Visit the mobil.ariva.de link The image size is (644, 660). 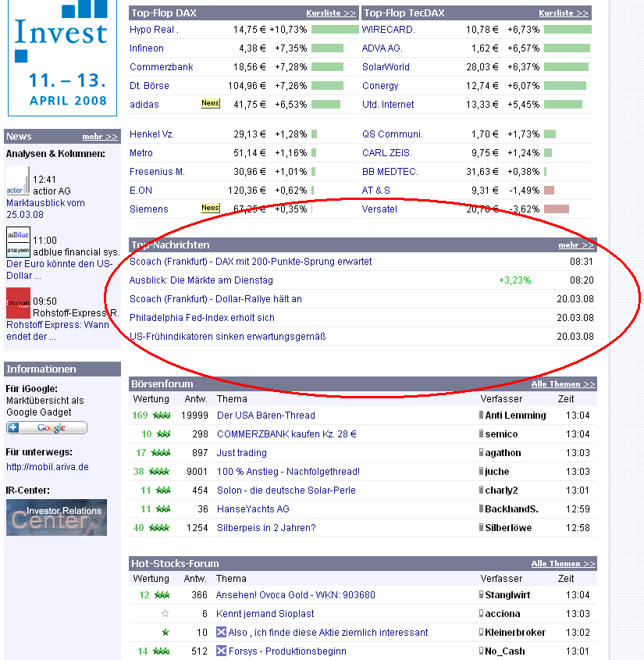coord(48,467)
